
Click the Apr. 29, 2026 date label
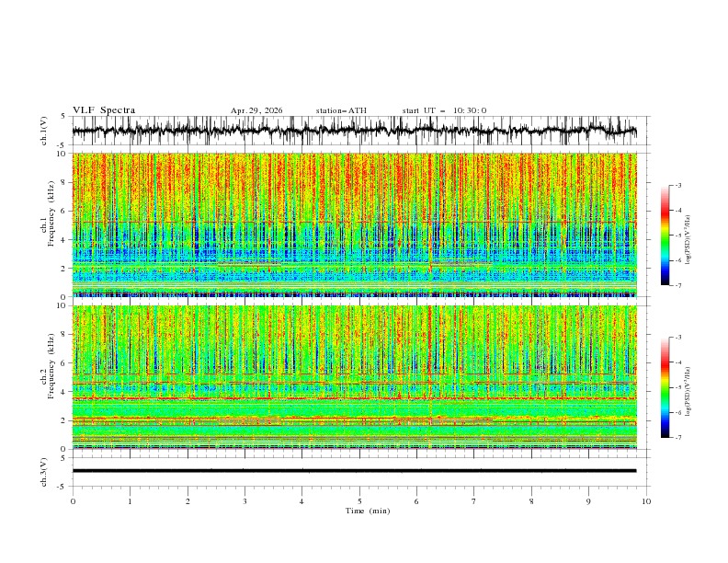pos(256,110)
